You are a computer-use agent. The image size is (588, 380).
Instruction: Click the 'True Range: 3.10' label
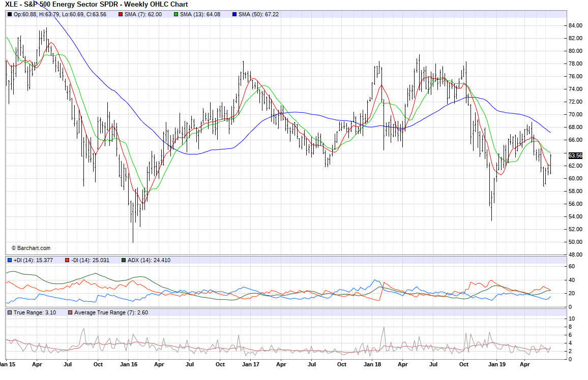35,312
